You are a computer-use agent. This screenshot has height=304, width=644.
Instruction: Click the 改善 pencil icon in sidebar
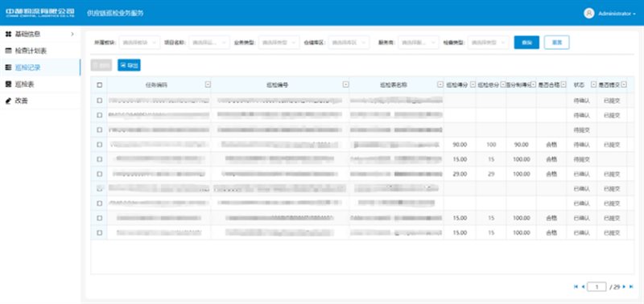point(8,101)
